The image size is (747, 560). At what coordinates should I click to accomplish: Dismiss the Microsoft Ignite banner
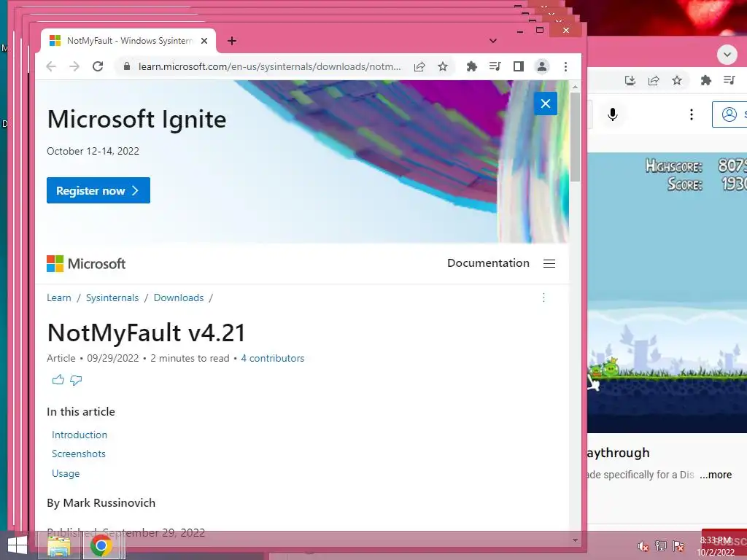pos(546,104)
